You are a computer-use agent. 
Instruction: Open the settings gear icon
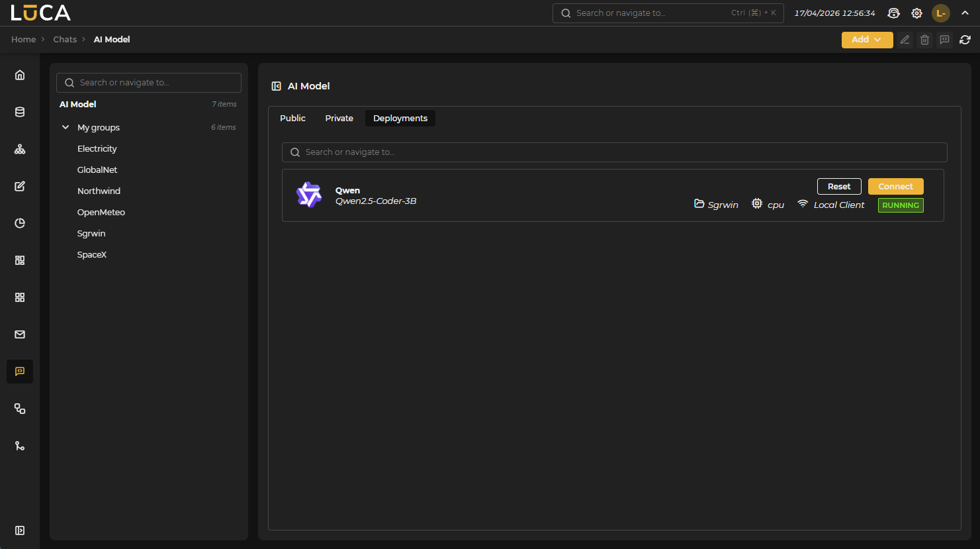click(x=916, y=13)
